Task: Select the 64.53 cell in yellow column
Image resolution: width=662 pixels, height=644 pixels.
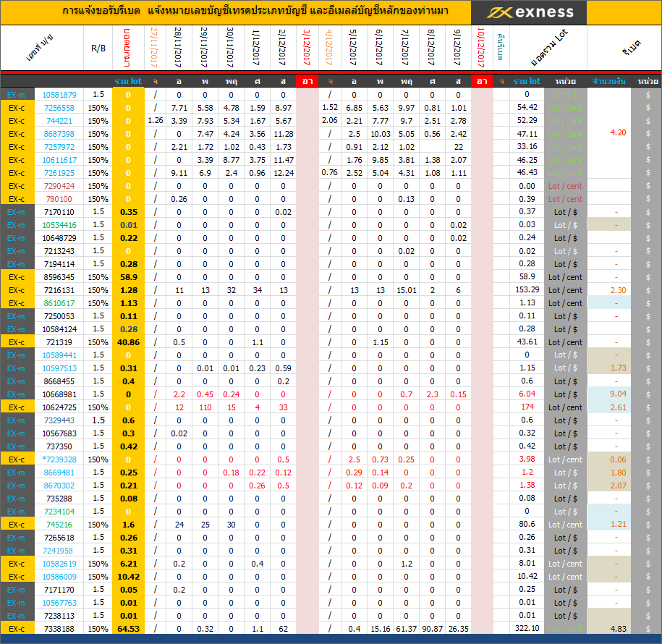Action: pyautogui.click(x=129, y=629)
